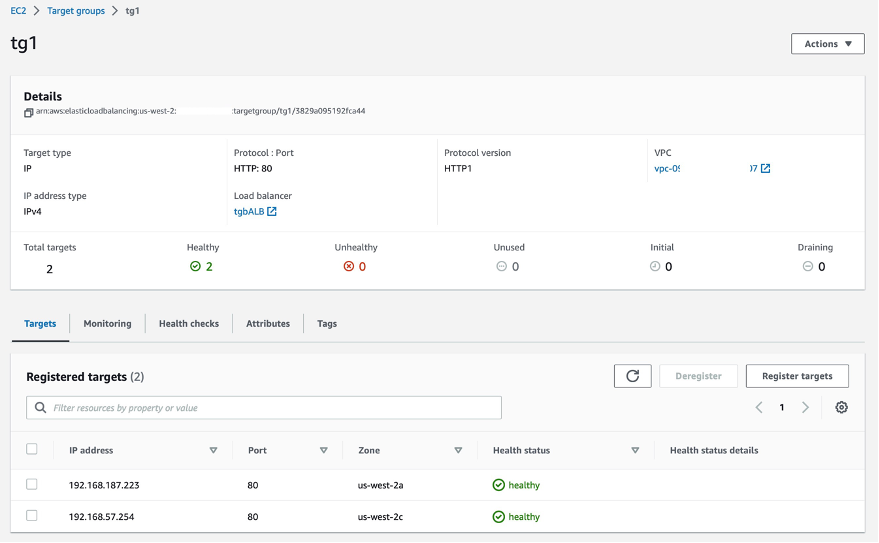Select all registered targets checkbox
Screen dimensions: 879x543
[x=31, y=449]
